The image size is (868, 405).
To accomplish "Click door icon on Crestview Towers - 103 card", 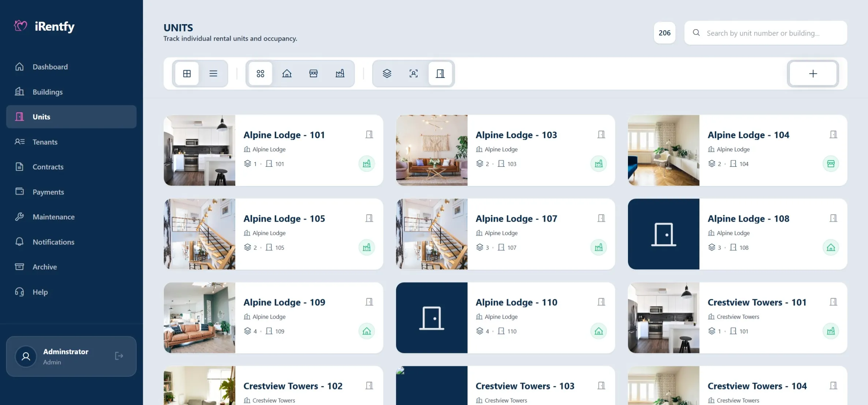I will (x=601, y=386).
